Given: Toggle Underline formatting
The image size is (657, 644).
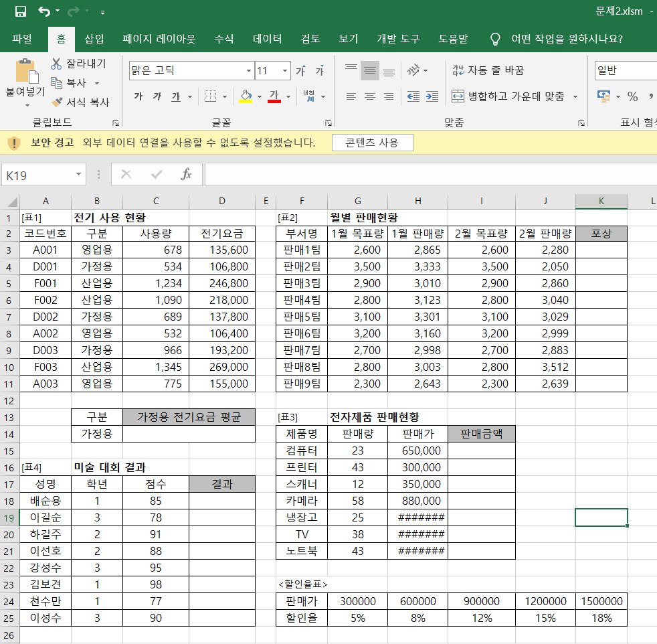Looking at the screenshot, I should point(176,97).
